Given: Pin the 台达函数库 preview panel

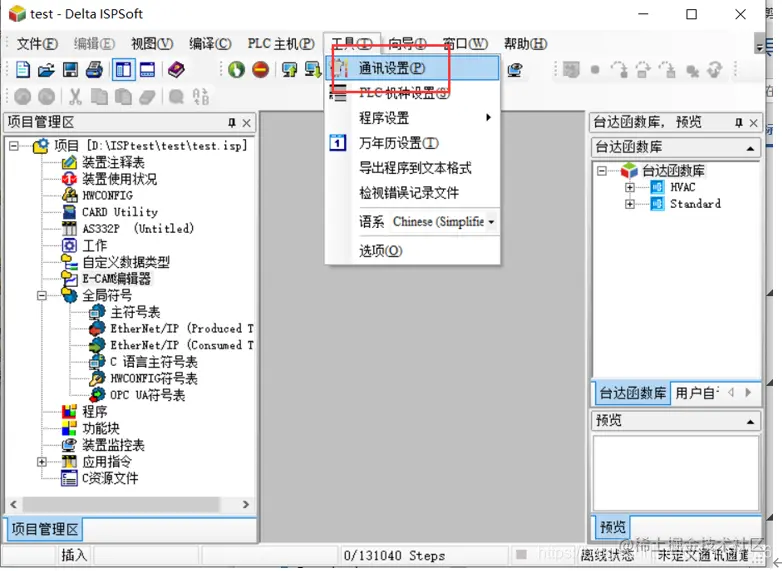Looking at the screenshot, I should pyautogui.click(x=739, y=123).
